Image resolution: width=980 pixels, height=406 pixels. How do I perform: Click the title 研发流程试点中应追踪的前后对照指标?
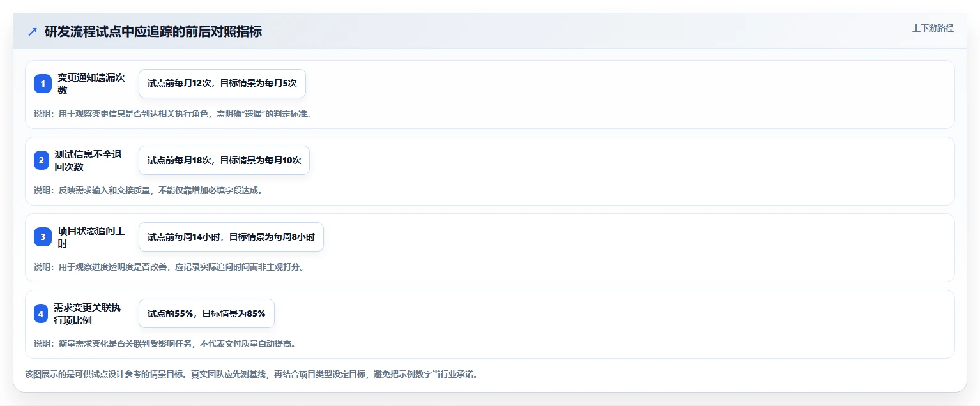pyautogui.click(x=153, y=32)
